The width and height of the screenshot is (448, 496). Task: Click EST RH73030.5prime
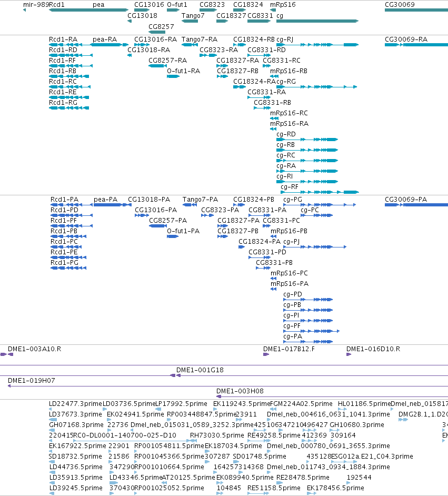click(x=217, y=435)
